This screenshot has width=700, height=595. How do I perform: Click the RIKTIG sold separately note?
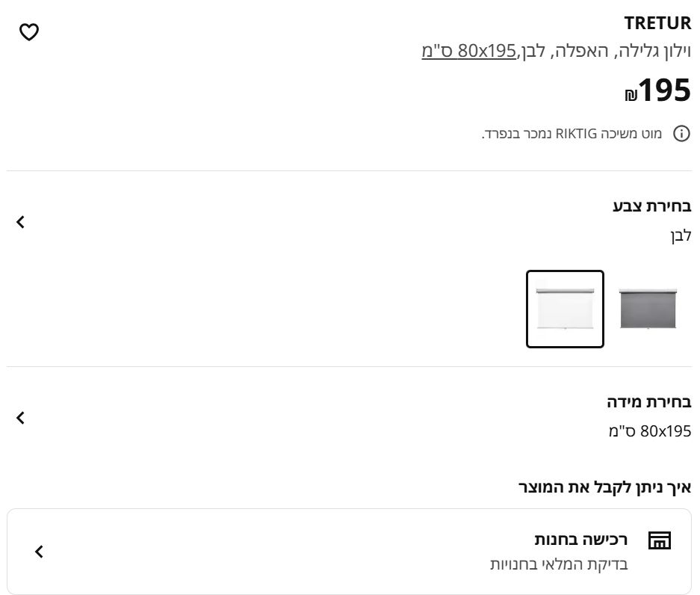pos(572,134)
